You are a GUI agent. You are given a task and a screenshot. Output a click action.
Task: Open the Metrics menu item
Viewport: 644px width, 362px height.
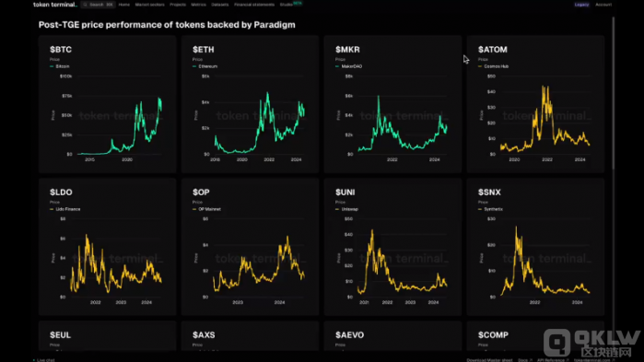click(x=198, y=5)
